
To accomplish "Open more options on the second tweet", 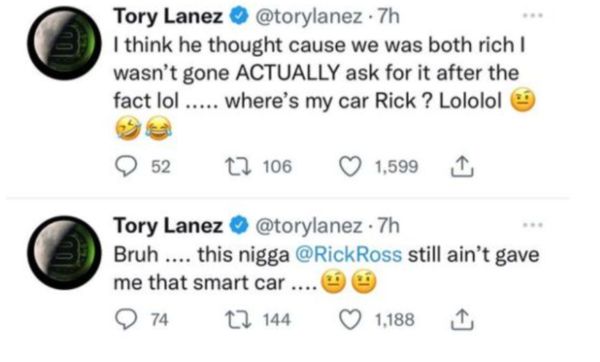I will pyautogui.click(x=533, y=225).
